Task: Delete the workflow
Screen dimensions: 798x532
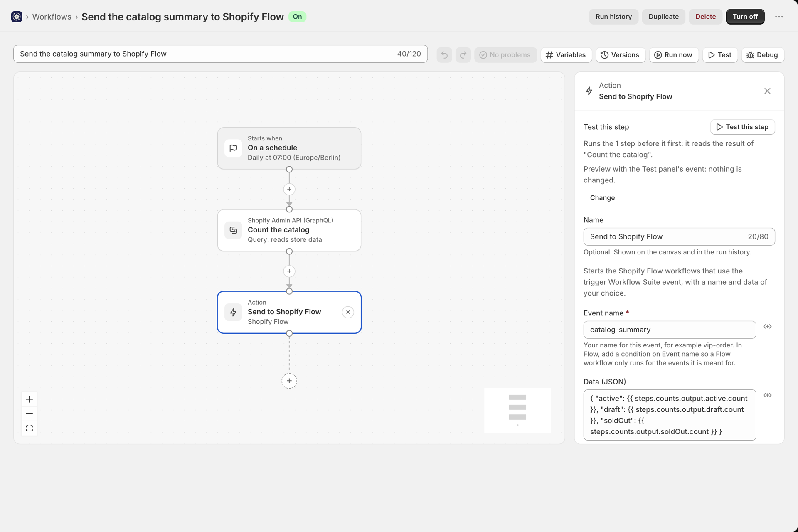Action: pos(706,17)
